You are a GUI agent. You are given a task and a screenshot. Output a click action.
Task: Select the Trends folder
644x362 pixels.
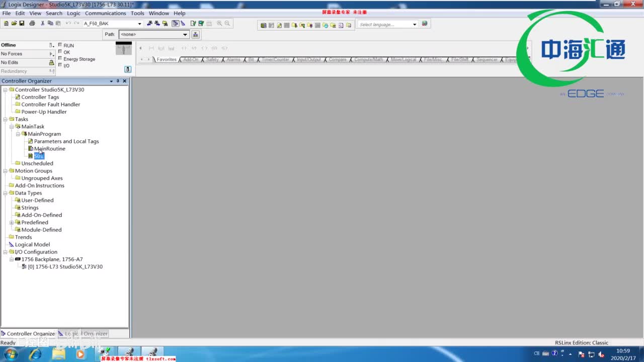23,237
